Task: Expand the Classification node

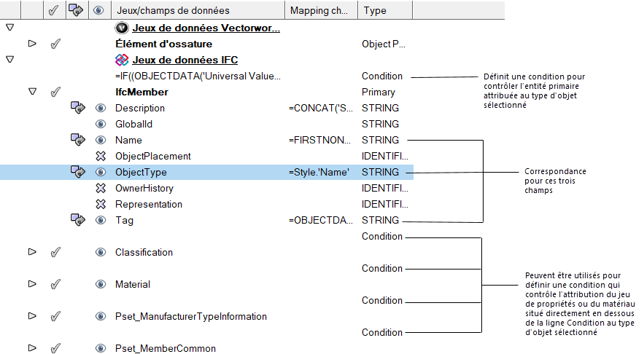Action: pos(32,252)
